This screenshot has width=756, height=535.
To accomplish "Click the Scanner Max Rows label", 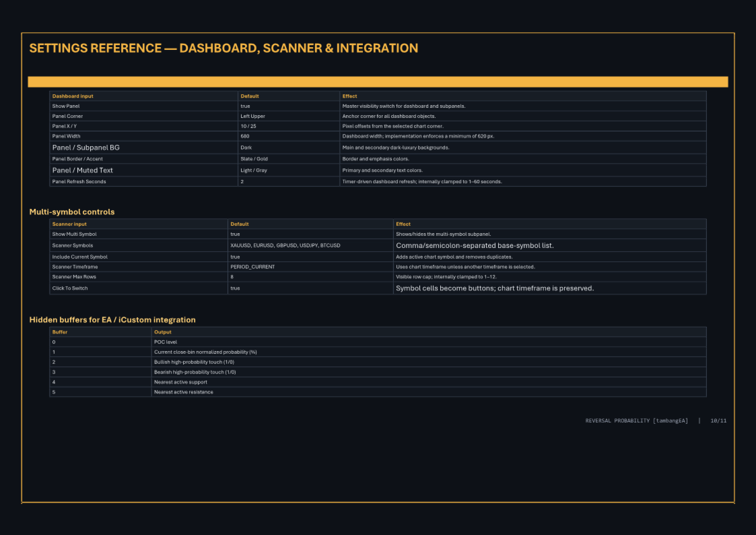I will [x=74, y=277].
